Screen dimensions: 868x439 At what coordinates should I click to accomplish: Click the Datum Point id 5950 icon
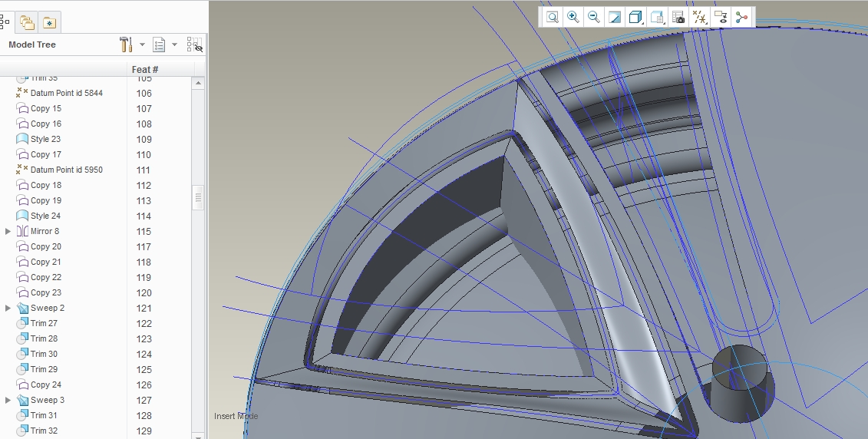(22, 170)
